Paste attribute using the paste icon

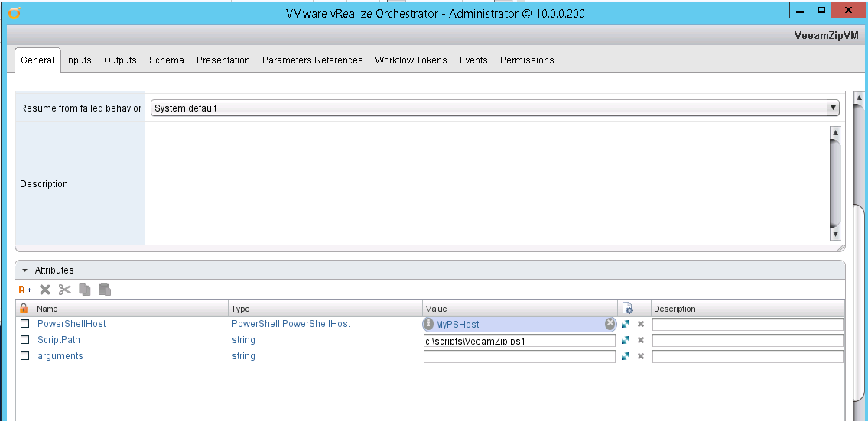point(105,290)
